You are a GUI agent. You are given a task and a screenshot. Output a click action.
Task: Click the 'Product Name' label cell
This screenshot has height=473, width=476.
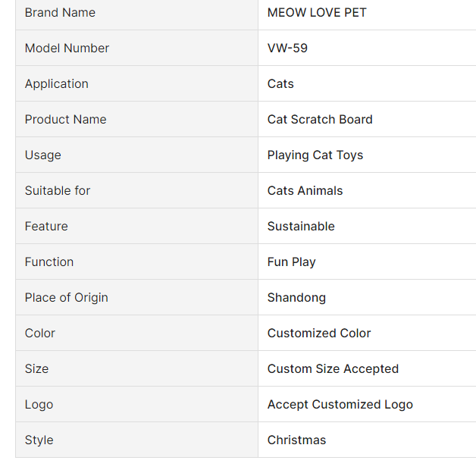click(65, 119)
